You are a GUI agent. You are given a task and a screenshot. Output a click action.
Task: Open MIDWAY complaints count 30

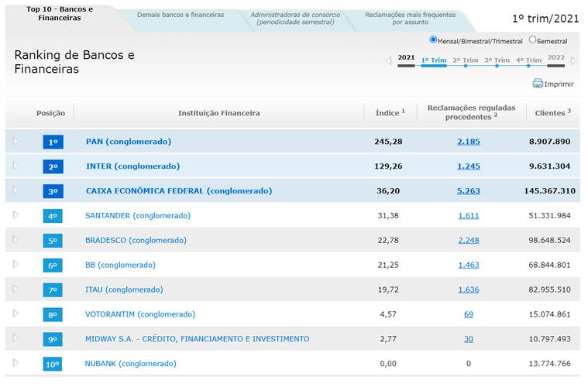[x=469, y=339]
